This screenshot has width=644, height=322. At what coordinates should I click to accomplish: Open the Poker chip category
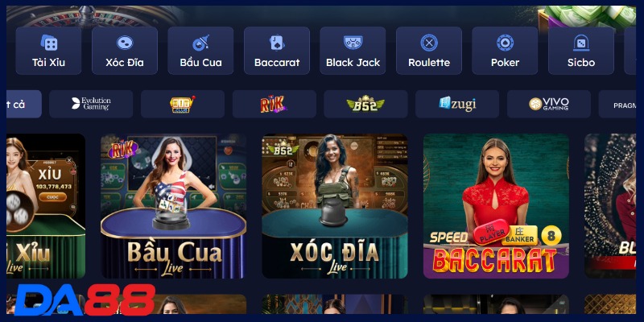[505, 51]
